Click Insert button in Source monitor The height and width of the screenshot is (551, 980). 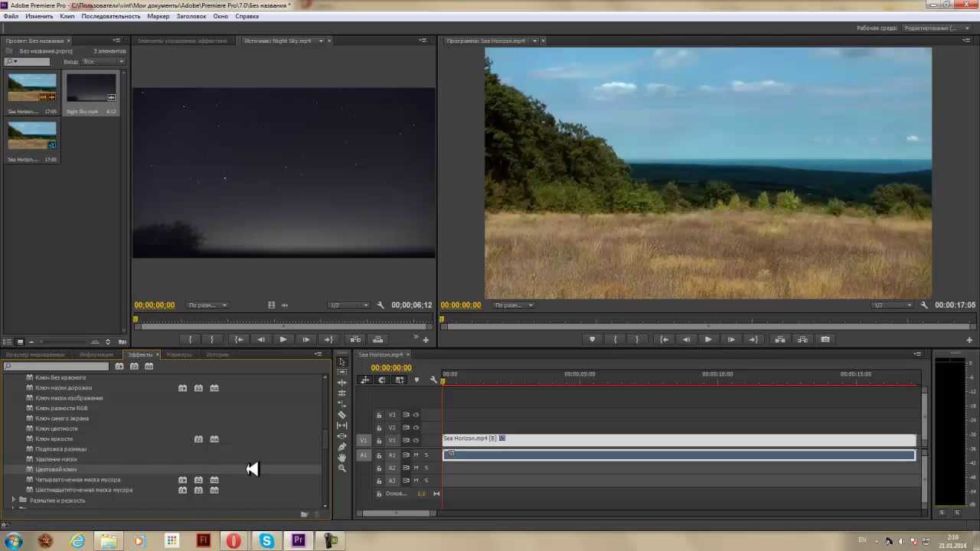click(355, 340)
